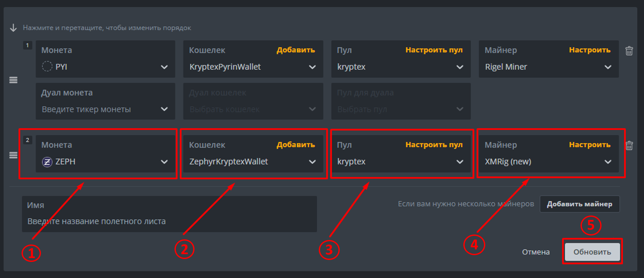
Task: Click the row number 1 badge
Action: point(27,45)
